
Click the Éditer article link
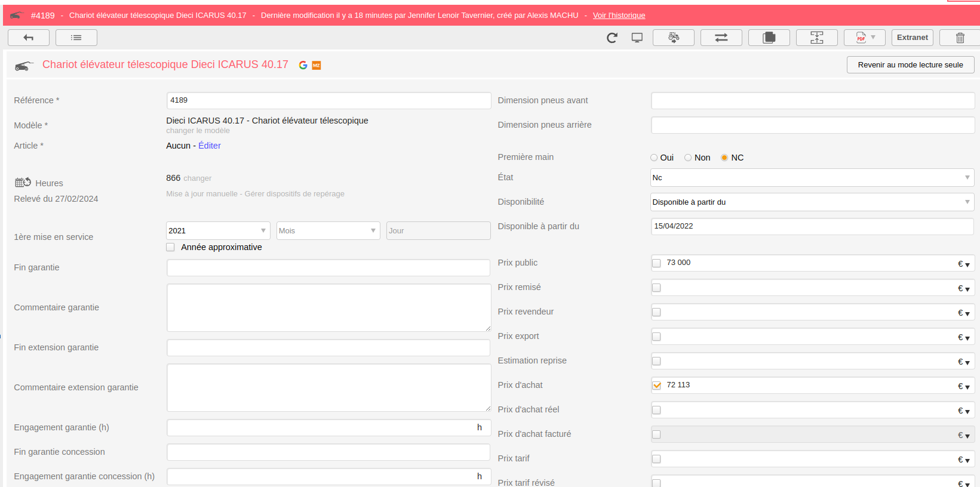click(210, 146)
